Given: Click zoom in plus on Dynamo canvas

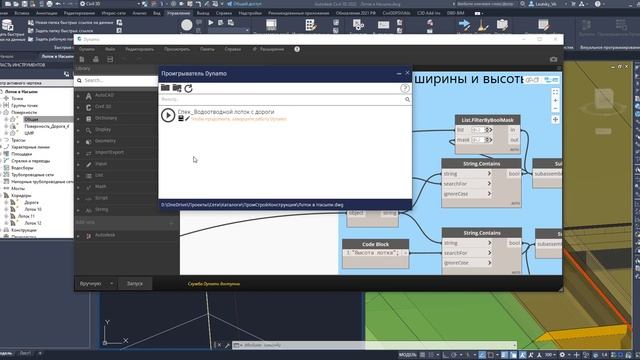Looking at the screenshot, I should [555, 100].
